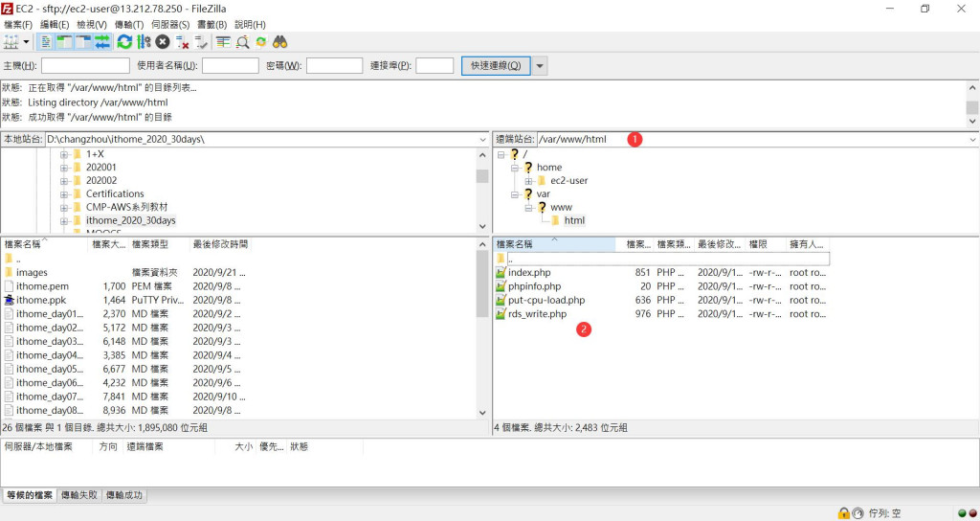The width and height of the screenshot is (980, 521).
Task: Select rds_write.php remote file
Action: click(x=537, y=314)
